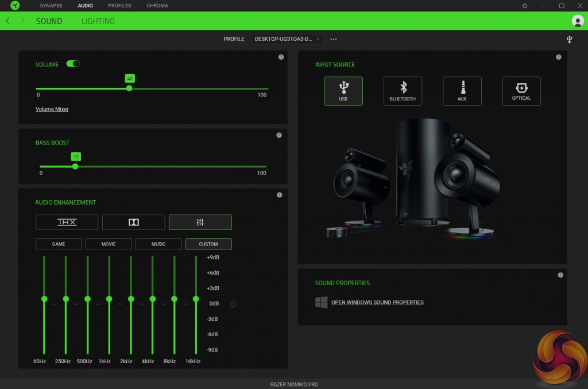The width and height of the screenshot is (588, 389).
Task: Switch input source to Bluetooth
Action: click(x=403, y=91)
